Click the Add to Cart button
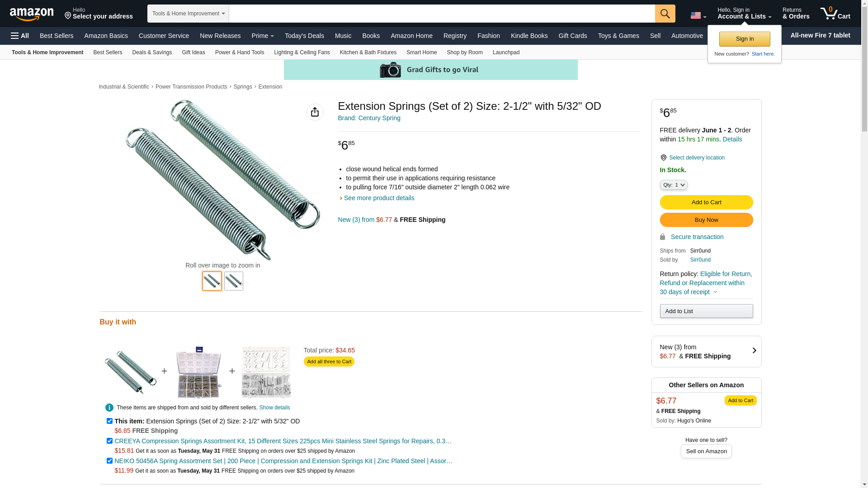Image resolution: width=868 pixels, height=488 pixels. click(x=706, y=202)
